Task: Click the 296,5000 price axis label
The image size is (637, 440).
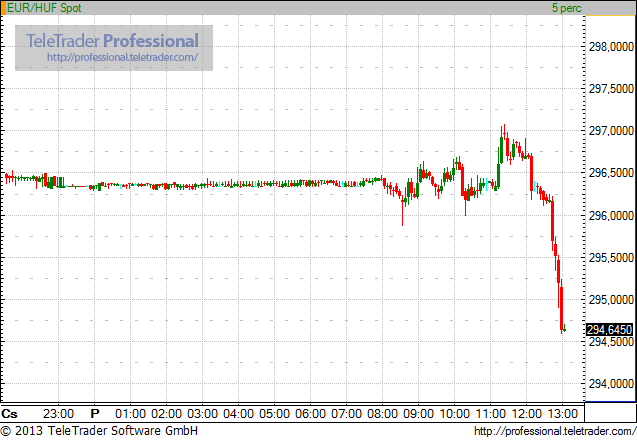Action: pos(611,173)
